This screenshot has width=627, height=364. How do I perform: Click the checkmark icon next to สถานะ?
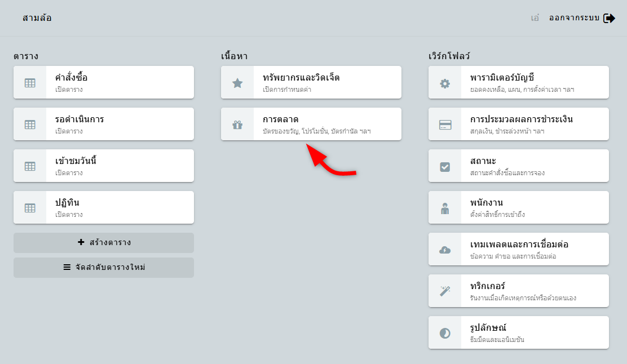(x=445, y=166)
